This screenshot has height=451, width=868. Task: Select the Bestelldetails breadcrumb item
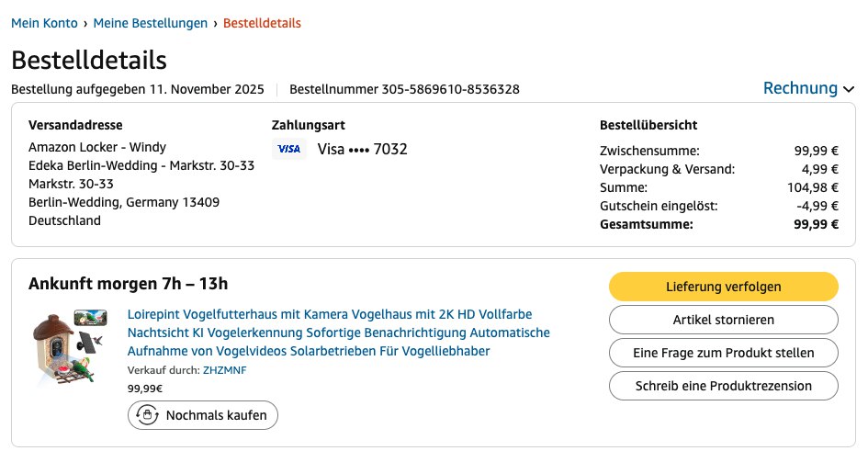coord(262,23)
